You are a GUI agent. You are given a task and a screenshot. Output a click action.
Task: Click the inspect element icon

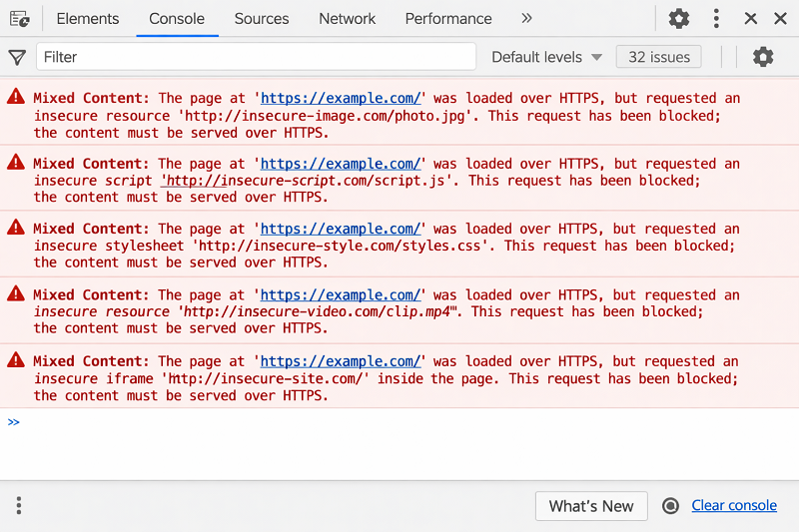pos(19,19)
